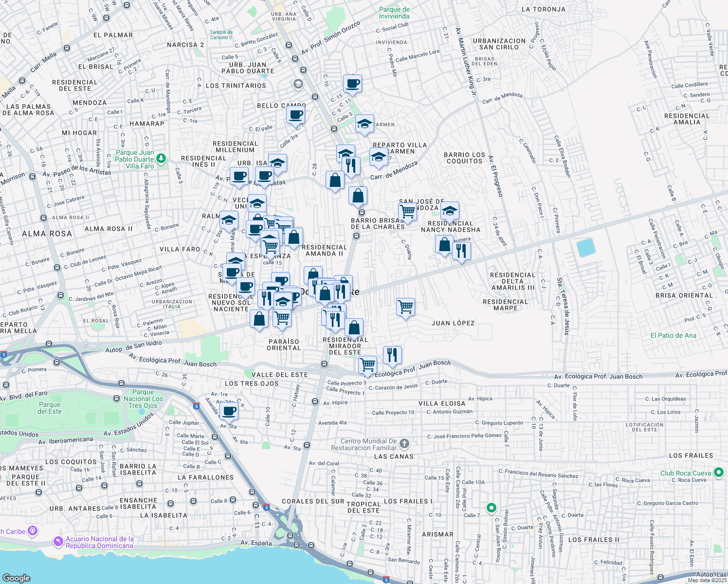Select the school marker above Residencial Nancy Nadesha
This screenshot has width=728, height=584.
click(x=450, y=211)
